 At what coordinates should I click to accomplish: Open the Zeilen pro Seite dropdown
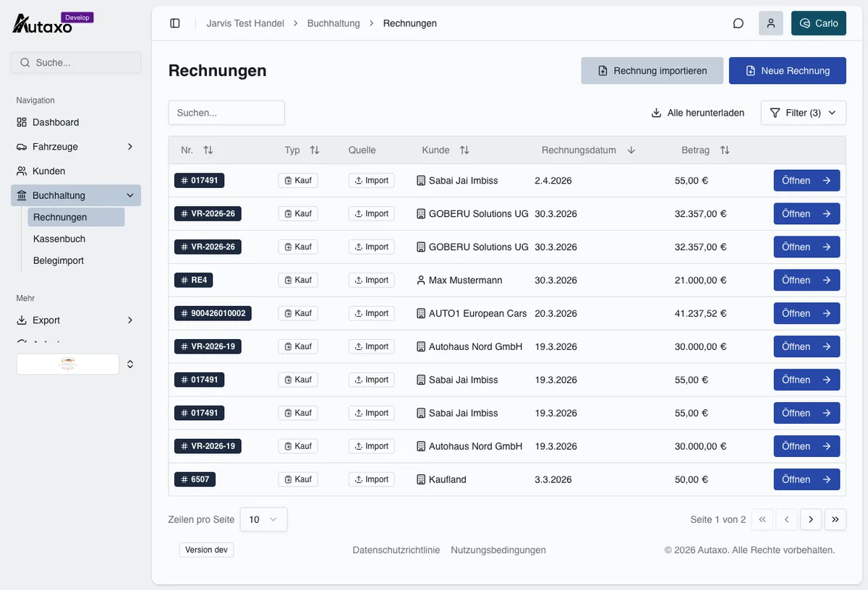pyautogui.click(x=263, y=519)
